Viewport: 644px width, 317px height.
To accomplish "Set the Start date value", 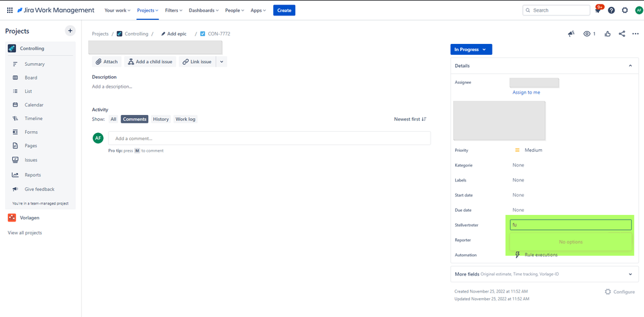I will tap(518, 195).
